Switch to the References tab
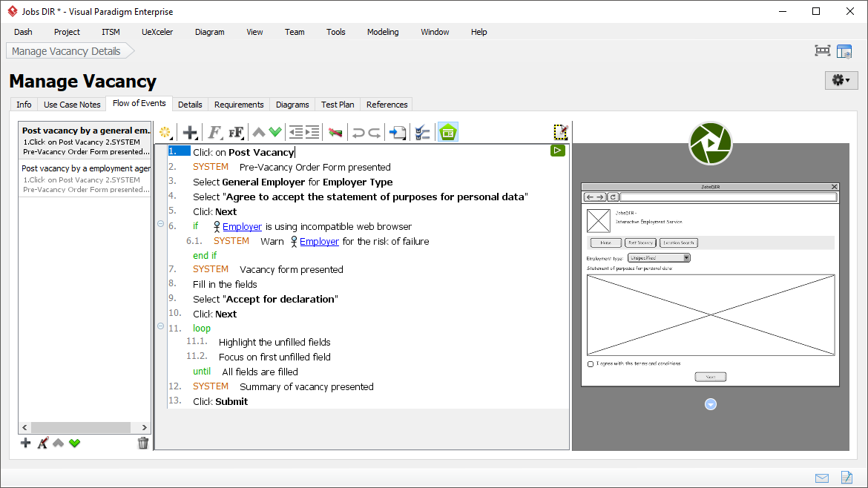Viewport: 868px width, 488px height. point(387,105)
